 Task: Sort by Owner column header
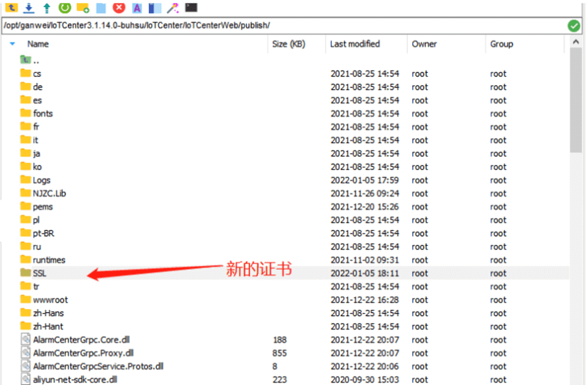tap(424, 44)
